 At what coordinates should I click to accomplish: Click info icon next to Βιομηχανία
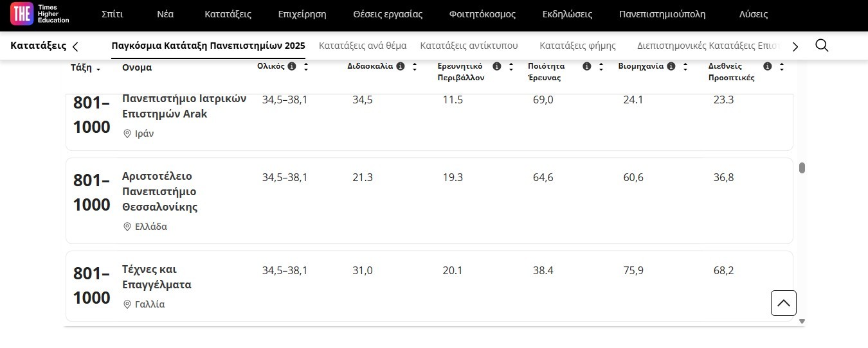click(x=671, y=66)
